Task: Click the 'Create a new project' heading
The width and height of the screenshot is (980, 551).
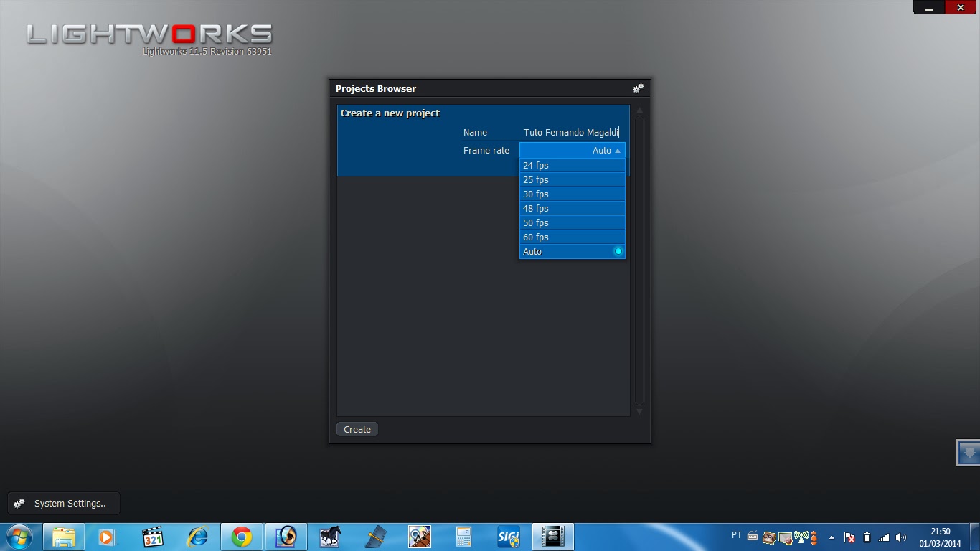Action: click(x=390, y=113)
